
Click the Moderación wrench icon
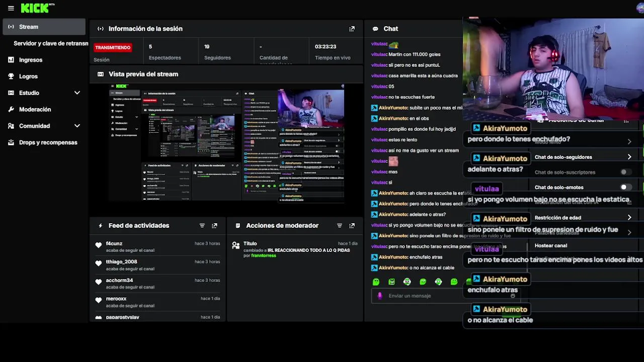[x=11, y=109]
